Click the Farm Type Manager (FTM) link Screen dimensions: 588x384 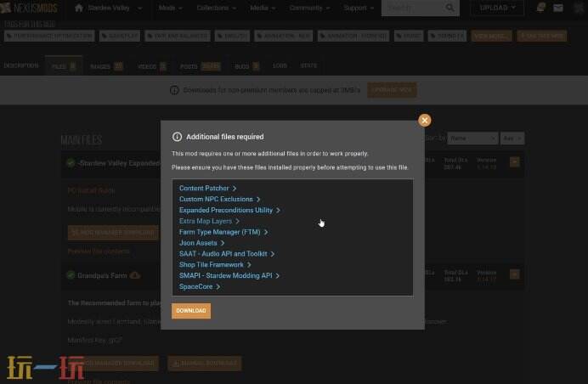220,232
